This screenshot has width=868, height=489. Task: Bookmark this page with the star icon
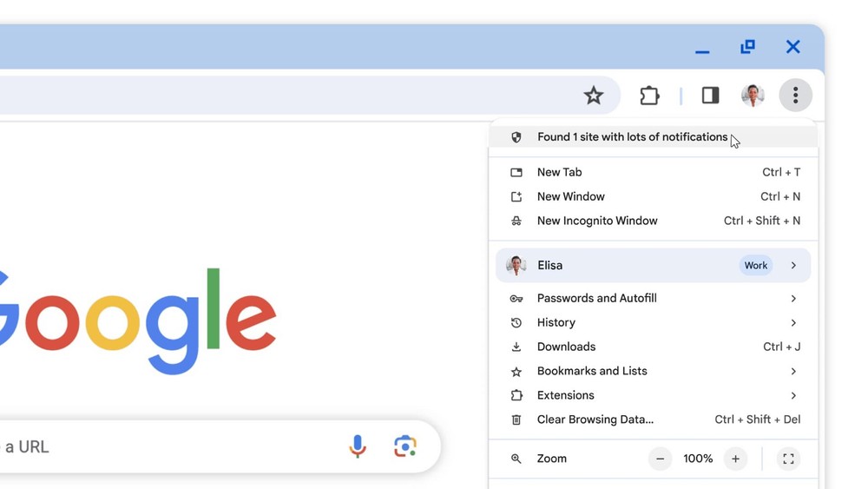click(x=594, y=96)
